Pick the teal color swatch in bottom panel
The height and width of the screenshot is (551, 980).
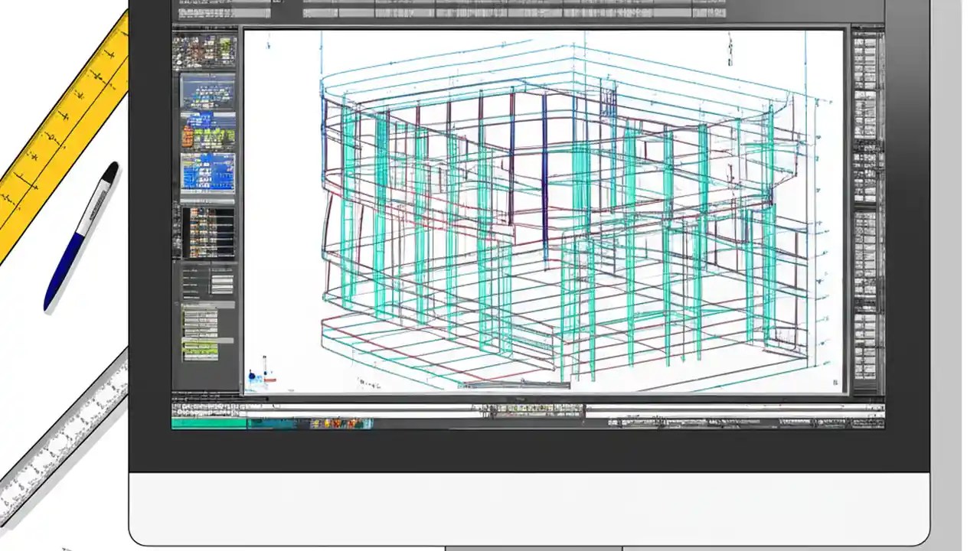click(208, 422)
